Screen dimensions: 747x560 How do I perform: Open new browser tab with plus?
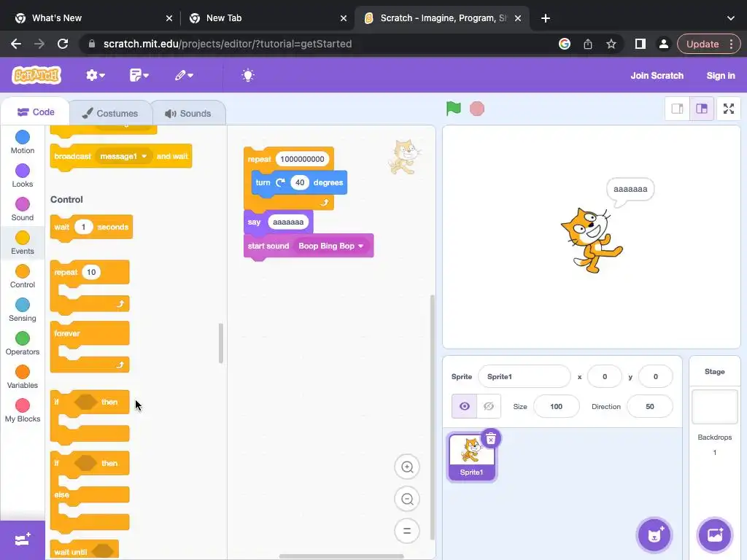click(x=546, y=18)
